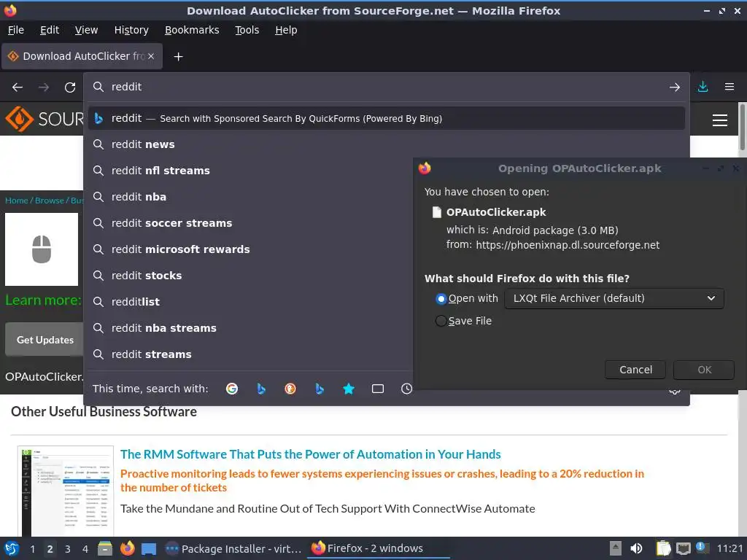
Task: Click Cancel in the Opening dialog
Action: point(635,370)
